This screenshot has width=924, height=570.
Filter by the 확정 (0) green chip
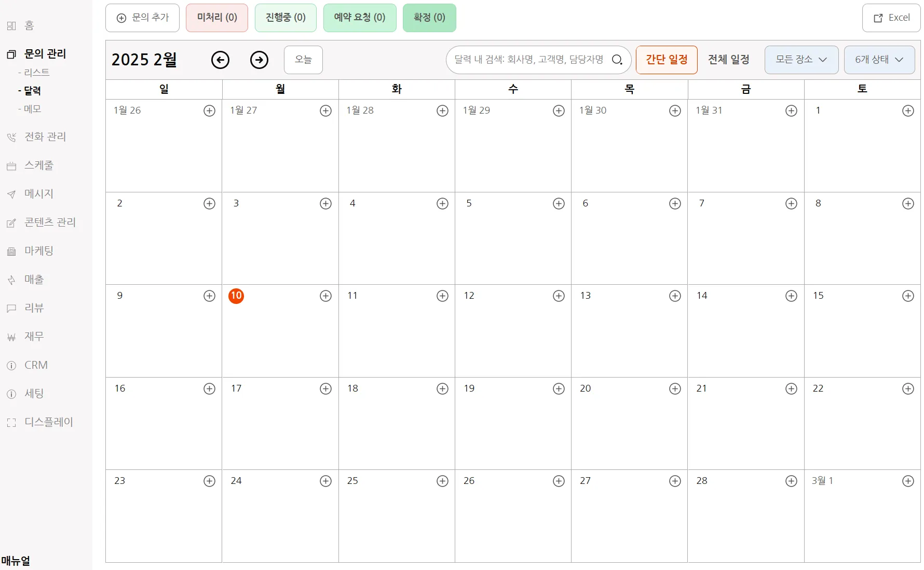click(429, 18)
